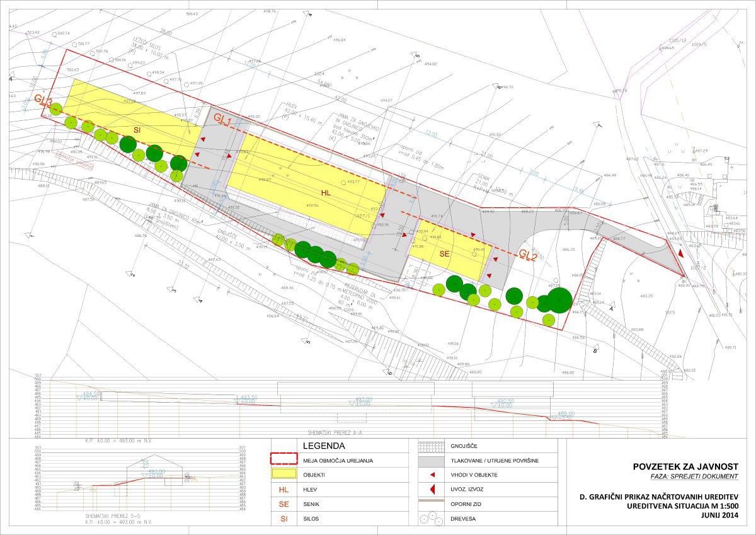Screen dimensions: 756x535
Task: Click the SI label inside the yellow silo building
Action: click(x=136, y=130)
